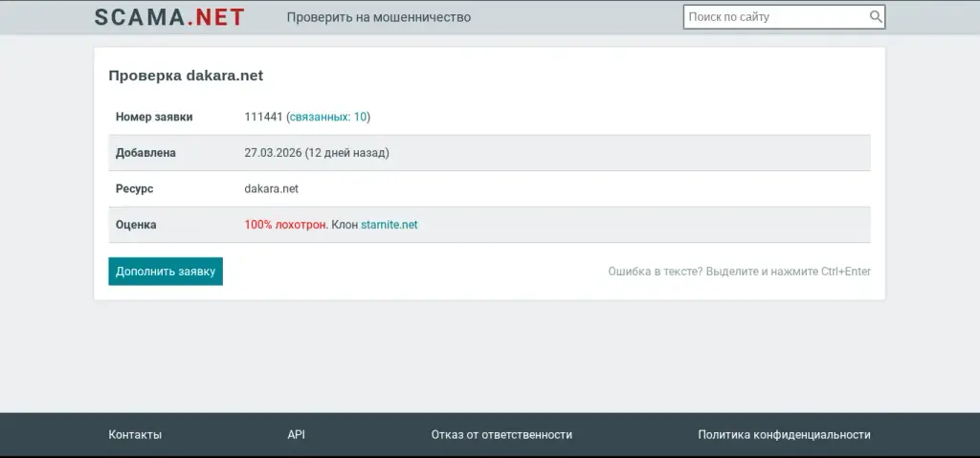The image size is (980, 458).
Task: Follow the starnite.net clone link
Action: (390, 225)
